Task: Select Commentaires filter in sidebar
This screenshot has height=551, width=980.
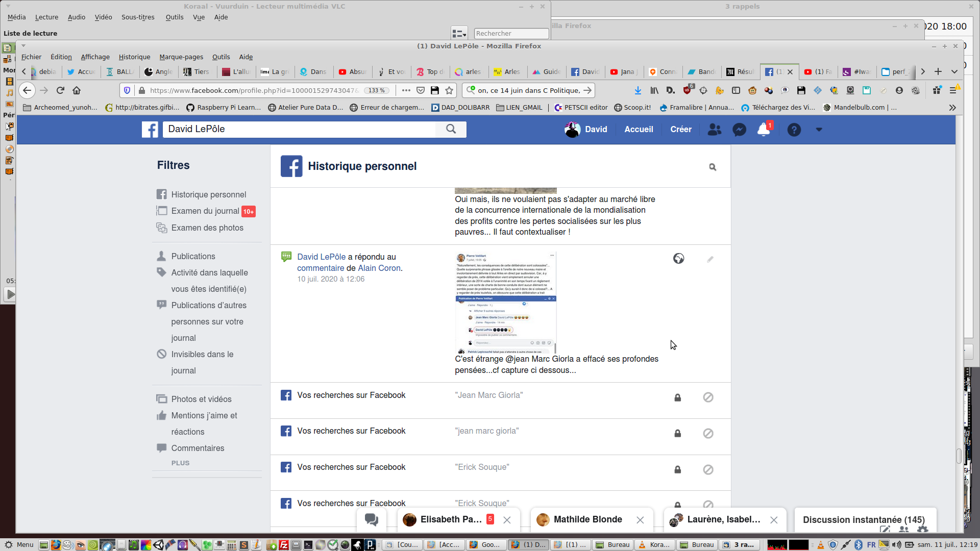Action: 198,448
